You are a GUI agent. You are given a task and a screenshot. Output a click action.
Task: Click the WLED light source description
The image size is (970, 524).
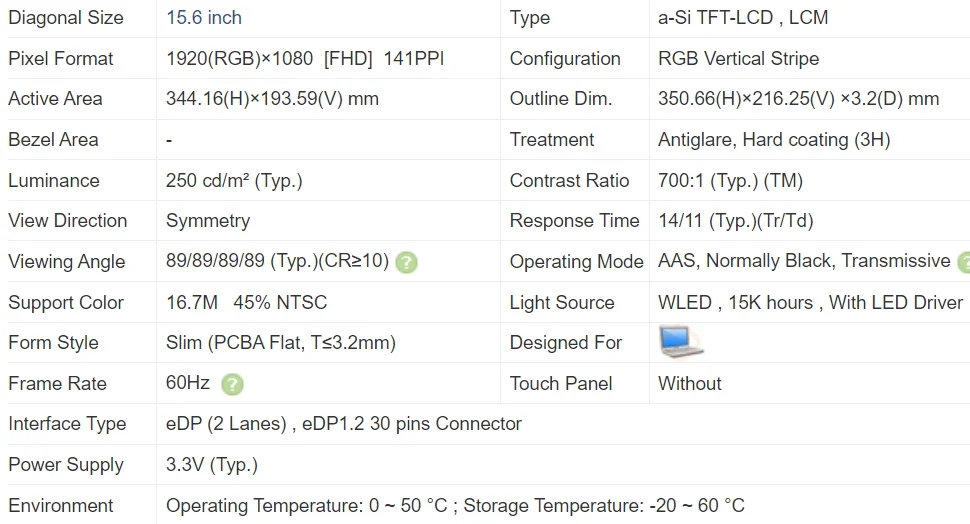(x=810, y=303)
